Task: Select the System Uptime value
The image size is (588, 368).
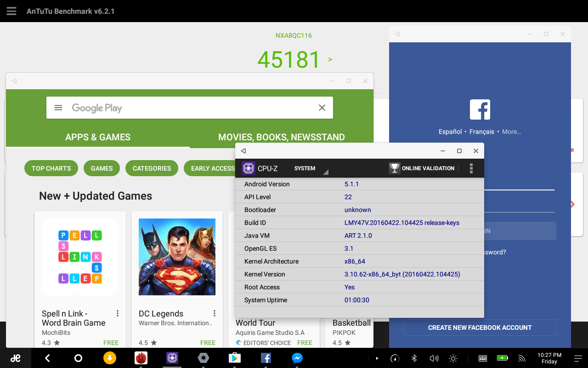Action: coord(357,300)
